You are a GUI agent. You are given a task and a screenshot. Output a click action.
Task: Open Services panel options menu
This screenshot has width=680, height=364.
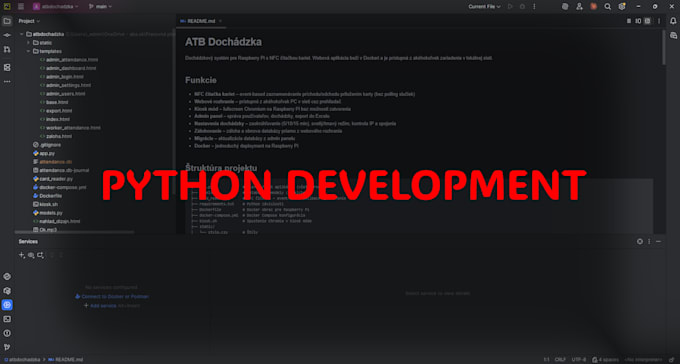click(649, 241)
